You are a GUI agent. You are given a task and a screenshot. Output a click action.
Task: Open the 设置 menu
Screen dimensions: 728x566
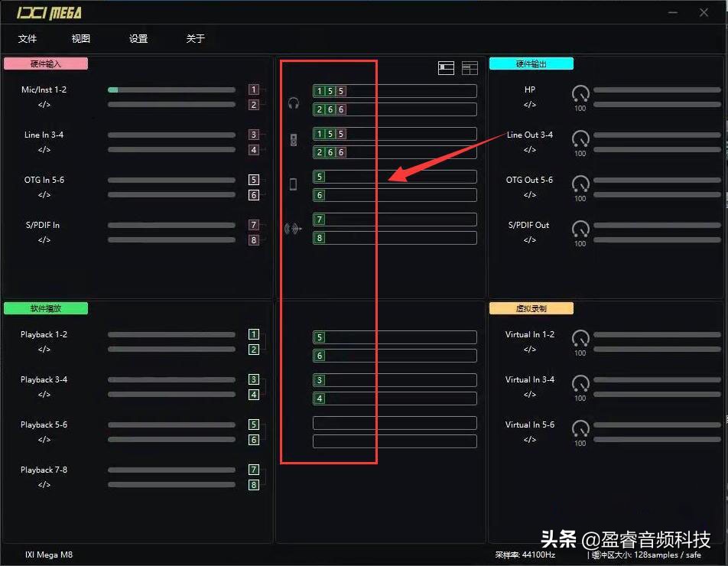pos(138,38)
